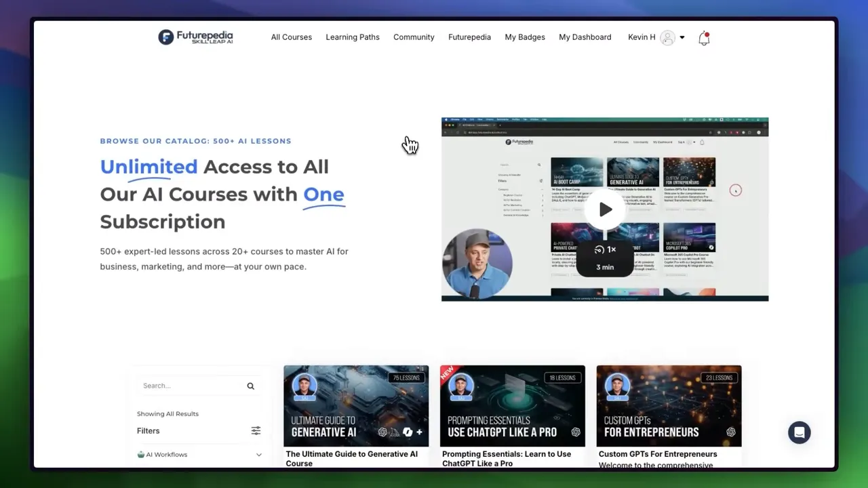Open the Learning Paths menu item
This screenshot has width=868, height=488.
point(353,37)
